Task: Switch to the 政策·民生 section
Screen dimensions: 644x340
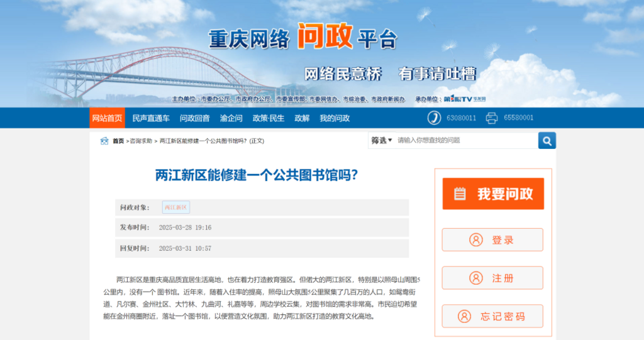Action: click(269, 118)
